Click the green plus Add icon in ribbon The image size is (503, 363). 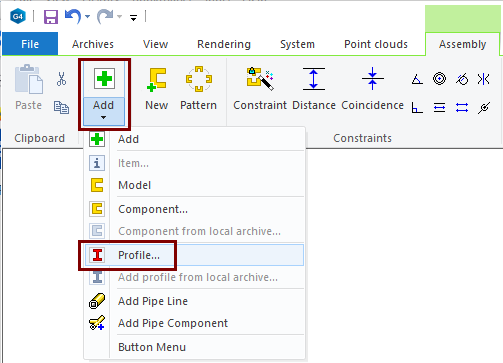[x=104, y=79]
